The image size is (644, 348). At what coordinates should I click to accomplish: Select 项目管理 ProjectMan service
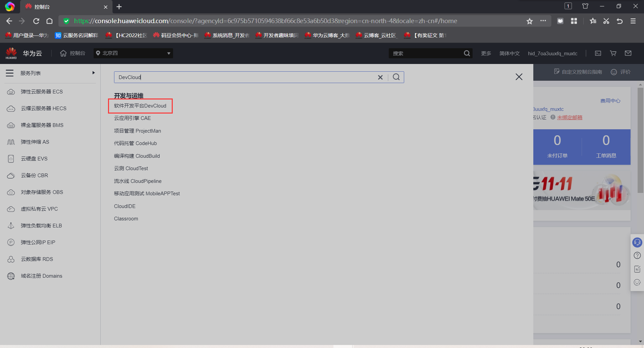click(x=138, y=131)
